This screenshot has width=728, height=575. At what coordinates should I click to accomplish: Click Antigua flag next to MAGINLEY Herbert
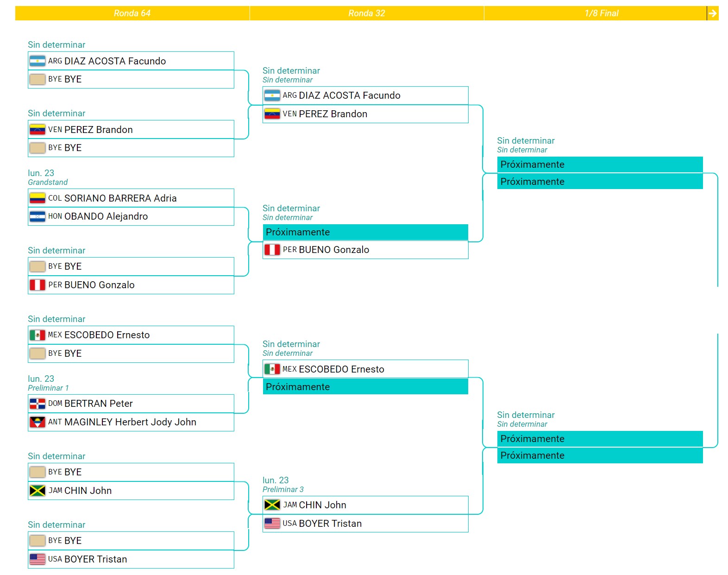38,422
